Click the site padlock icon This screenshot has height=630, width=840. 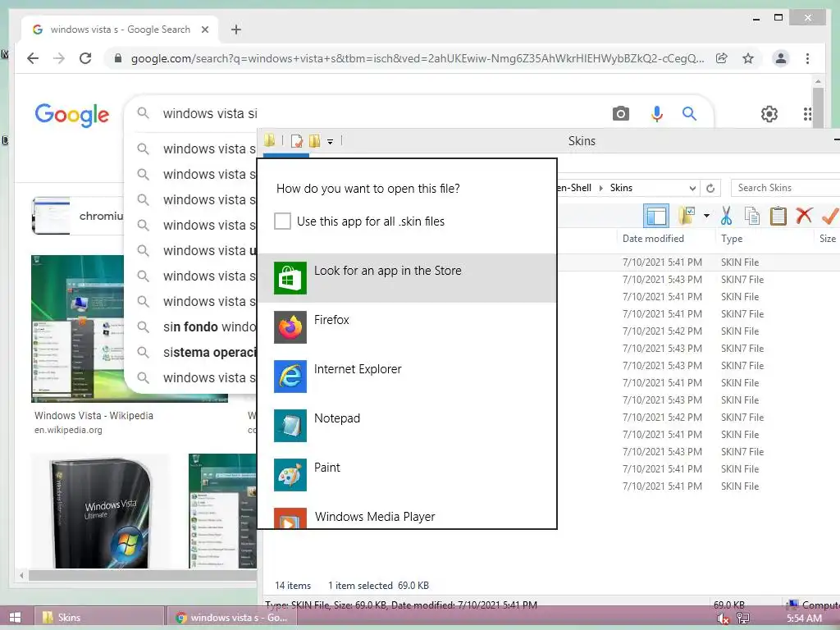click(x=118, y=58)
